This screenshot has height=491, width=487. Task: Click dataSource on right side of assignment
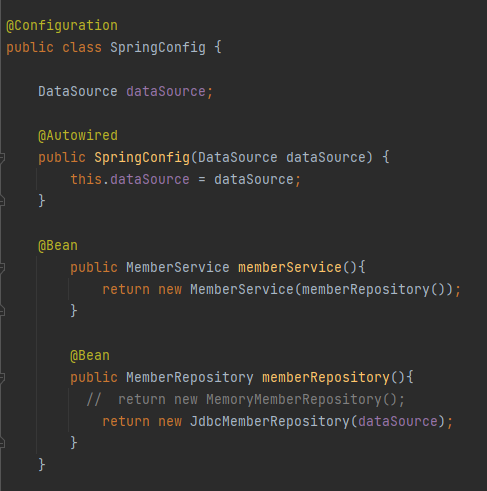tap(254, 179)
